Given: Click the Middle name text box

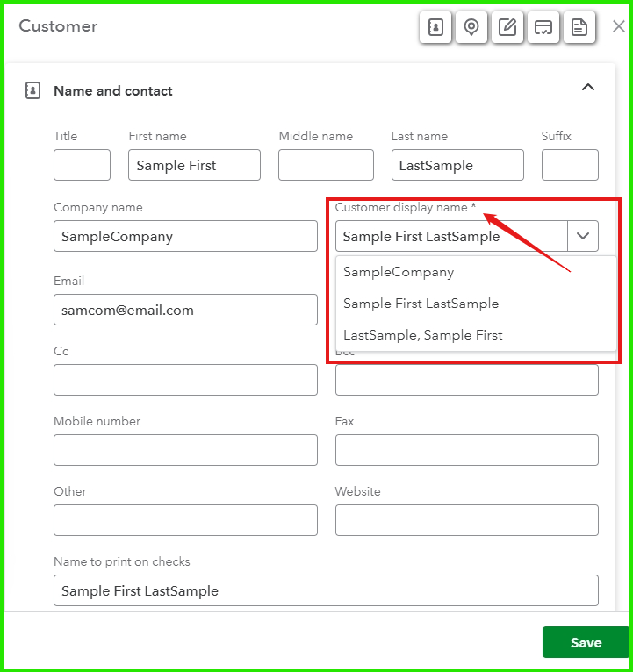Looking at the screenshot, I should (x=326, y=165).
